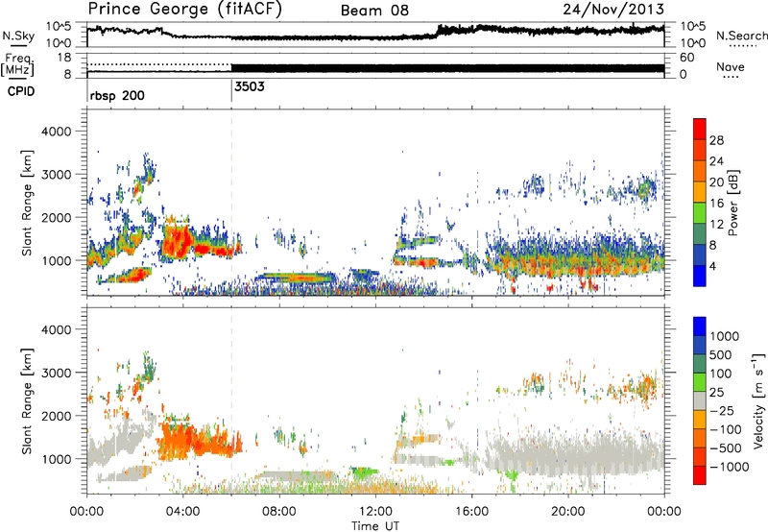Select the rbsp 200 CPID entry
The image size is (768, 532).
point(119,98)
